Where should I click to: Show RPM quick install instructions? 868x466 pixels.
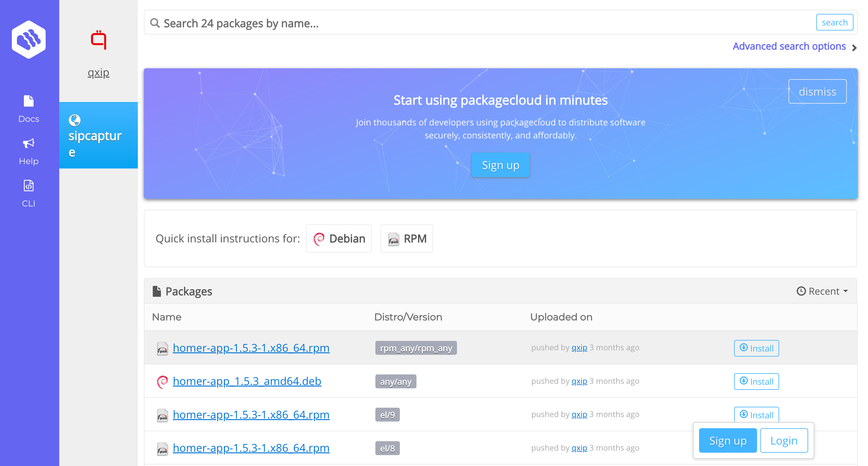pos(406,238)
